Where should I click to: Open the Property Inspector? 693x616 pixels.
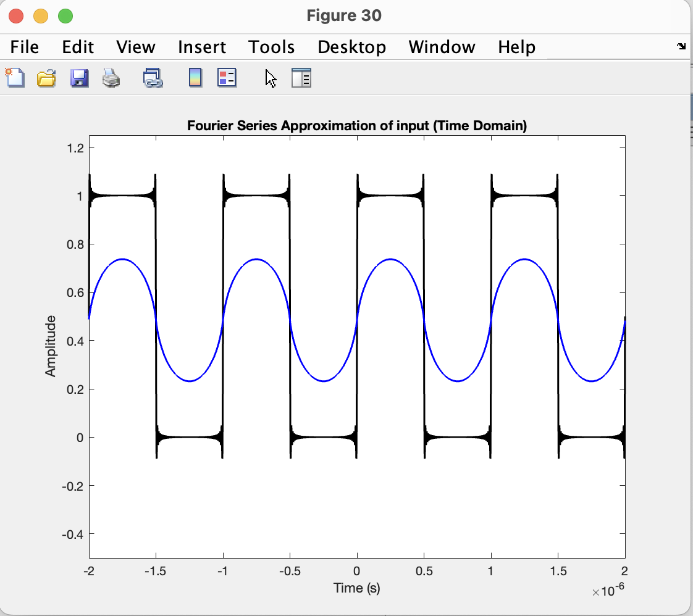tap(301, 78)
